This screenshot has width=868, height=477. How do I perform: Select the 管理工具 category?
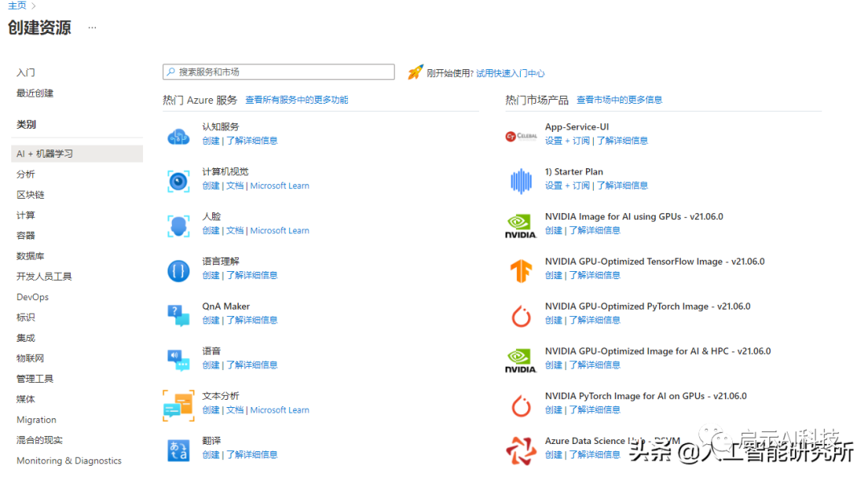(35, 379)
